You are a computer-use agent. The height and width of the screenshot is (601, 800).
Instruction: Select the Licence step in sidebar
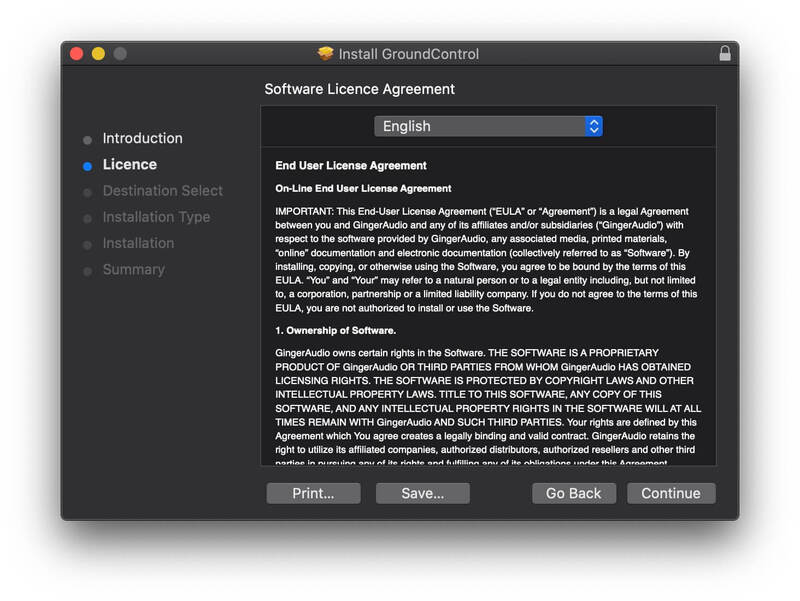(x=130, y=164)
